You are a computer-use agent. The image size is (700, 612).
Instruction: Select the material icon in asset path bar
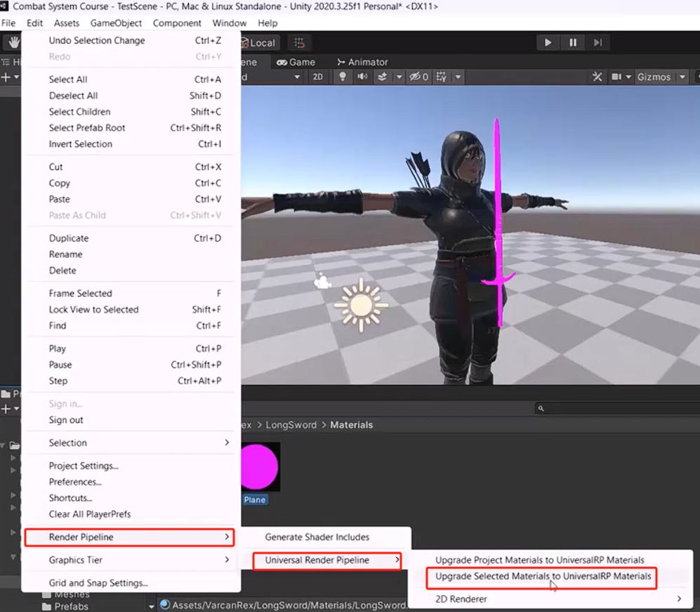pos(165,604)
